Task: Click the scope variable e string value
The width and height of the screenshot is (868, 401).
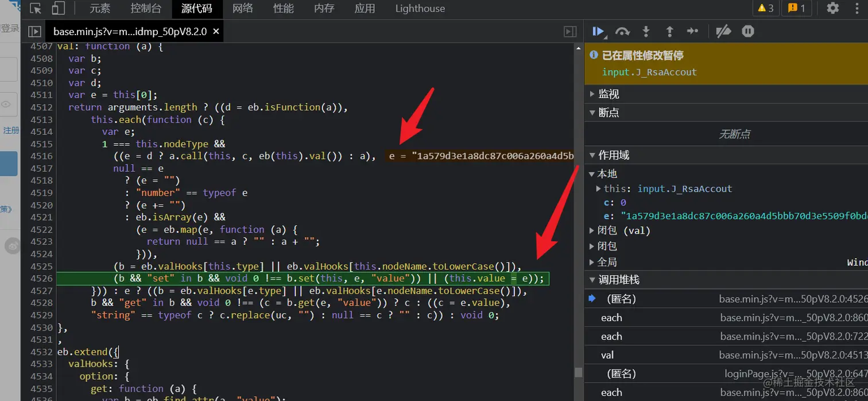Action: click(744, 216)
